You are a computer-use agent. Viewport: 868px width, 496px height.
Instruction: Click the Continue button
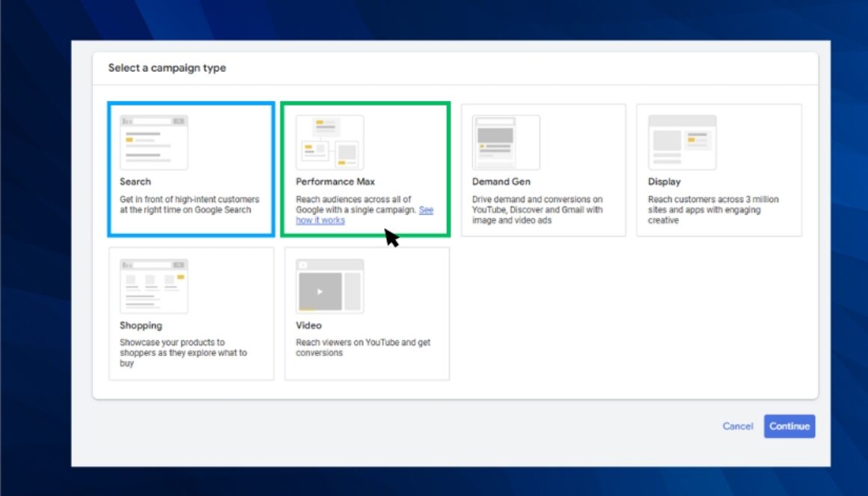789,426
